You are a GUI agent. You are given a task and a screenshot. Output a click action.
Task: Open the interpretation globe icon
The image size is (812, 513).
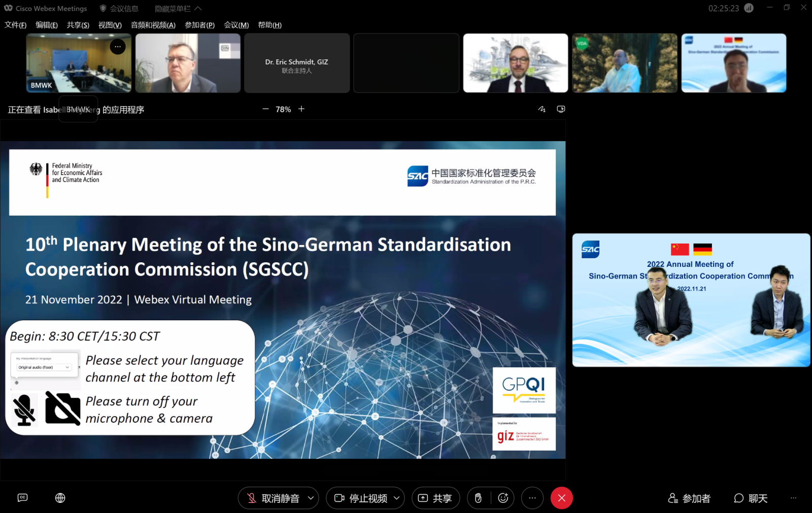[60, 498]
